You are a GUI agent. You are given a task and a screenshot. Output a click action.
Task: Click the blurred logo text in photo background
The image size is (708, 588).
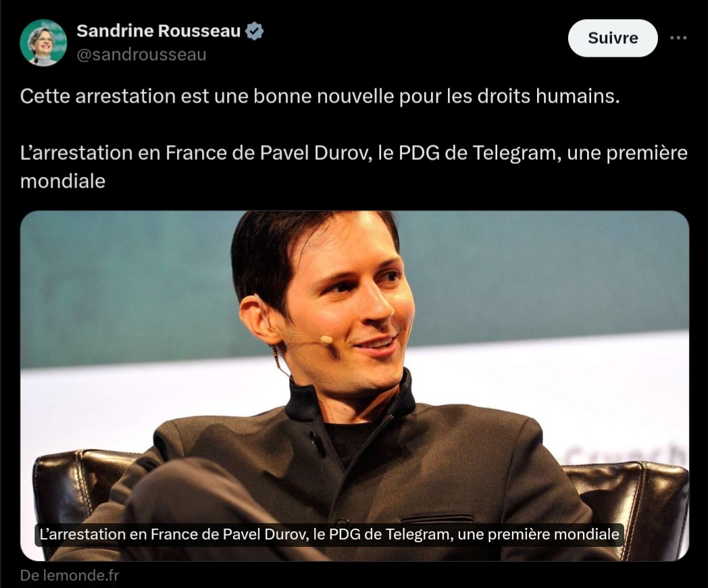[x=628, y=454]
